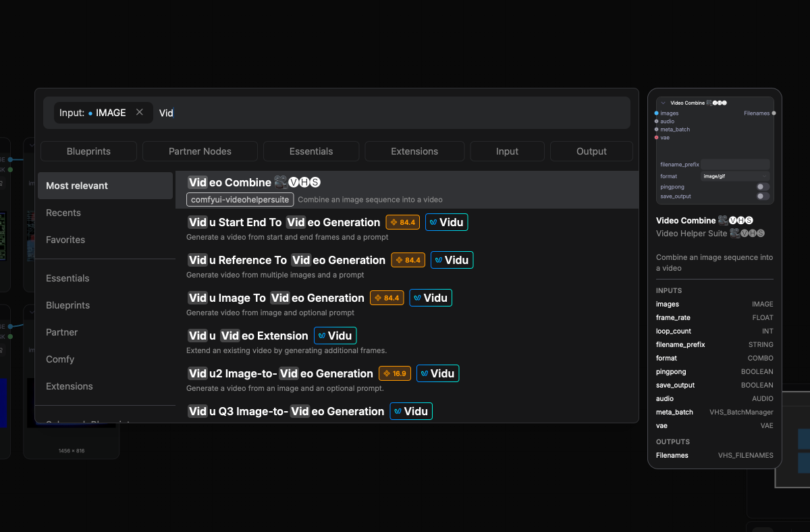Select the Essentials filter tab
This screenshot has width=810, height=532.
[311, 151]
